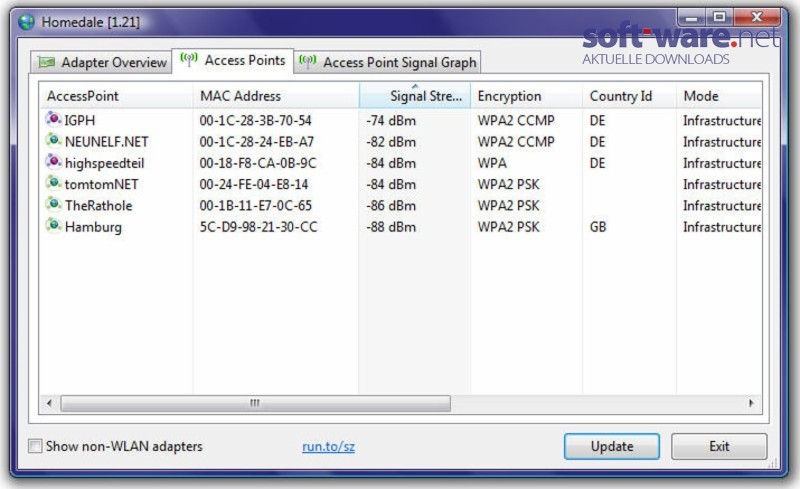Sort by Country Id column header
This screenshot has height=489, width=800.
629,95
